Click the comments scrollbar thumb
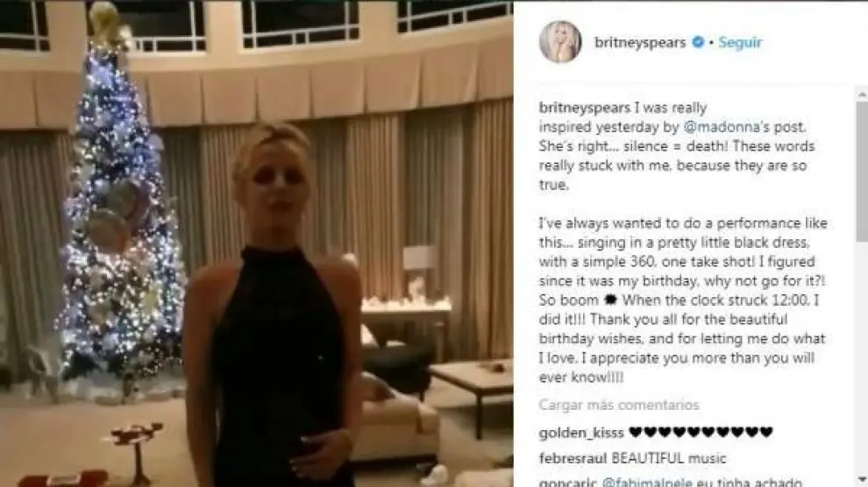868x487 pixels. [x=862, y=172]
